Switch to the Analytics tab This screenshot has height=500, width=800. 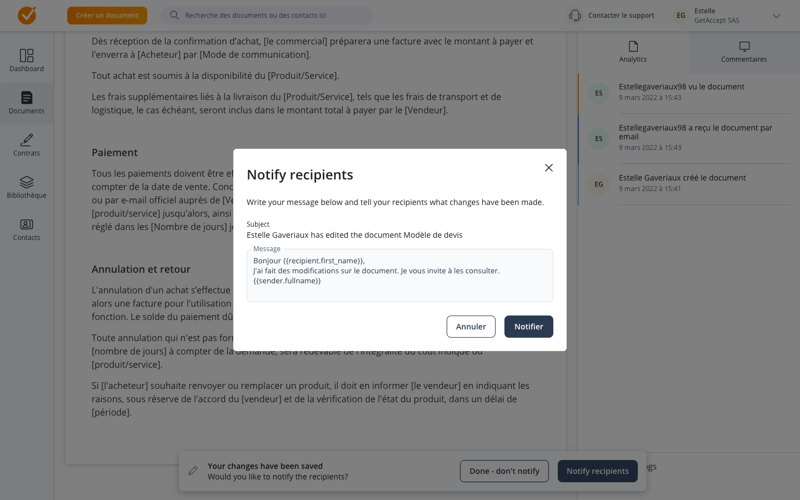tap(633, 52)
